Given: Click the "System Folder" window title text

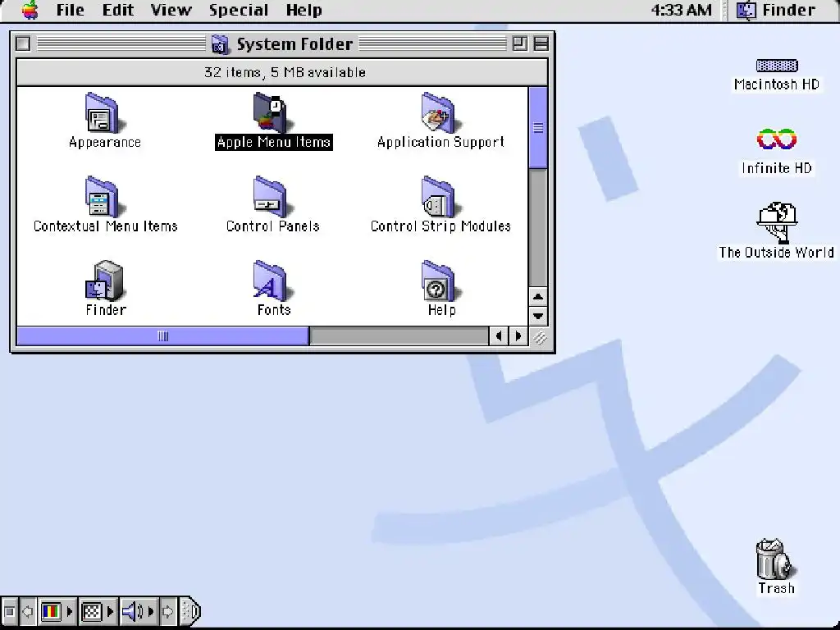Looking at the screenshot, I should (294, 44).
